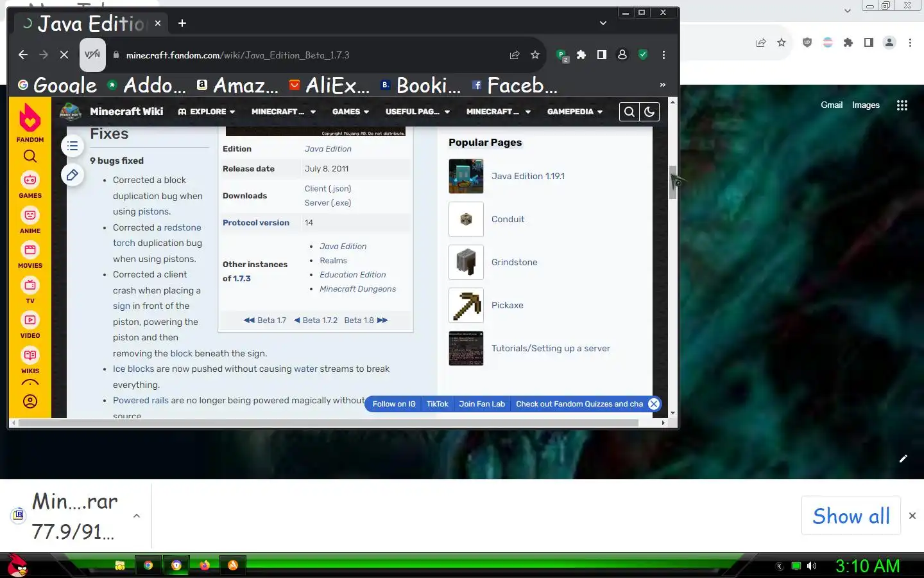Bookmark the Minecraft wiki page with the star

[535, 55]
